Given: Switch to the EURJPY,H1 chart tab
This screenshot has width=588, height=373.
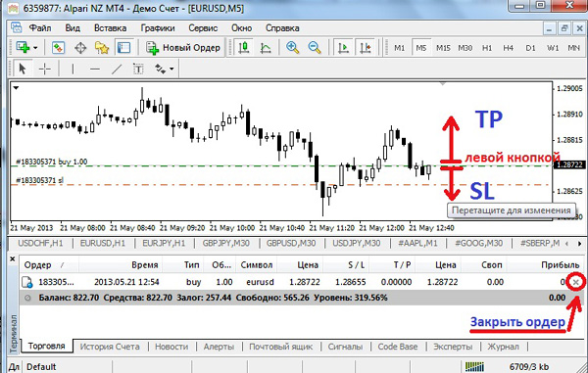Looking at the screenshot, I should click(164, 244).
